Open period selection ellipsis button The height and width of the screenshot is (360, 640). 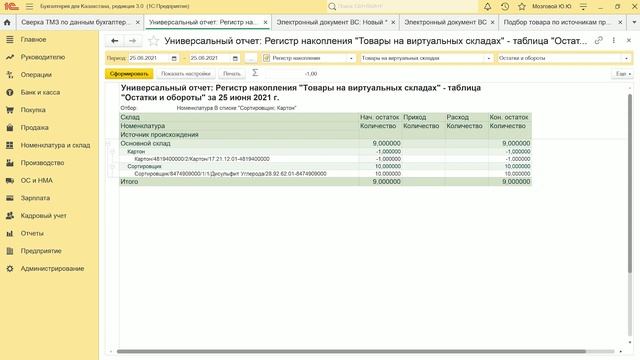pos(251,58)
